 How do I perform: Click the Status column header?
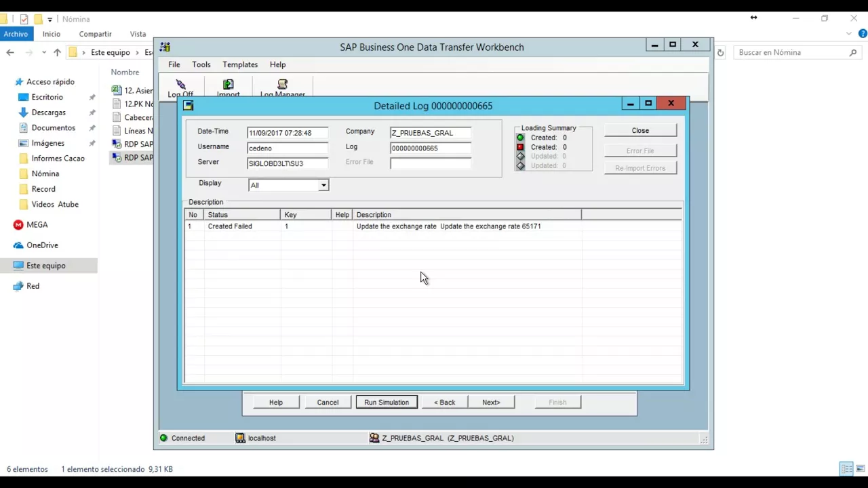(242, 215)
